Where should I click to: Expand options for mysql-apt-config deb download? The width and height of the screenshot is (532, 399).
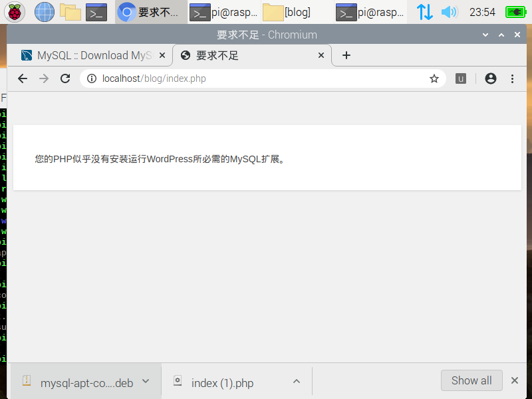click(x=146, y=381)
